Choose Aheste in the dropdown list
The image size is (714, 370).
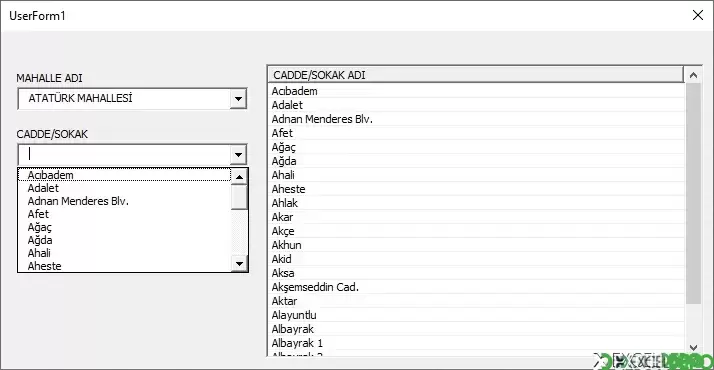click(x=124, y=266)
